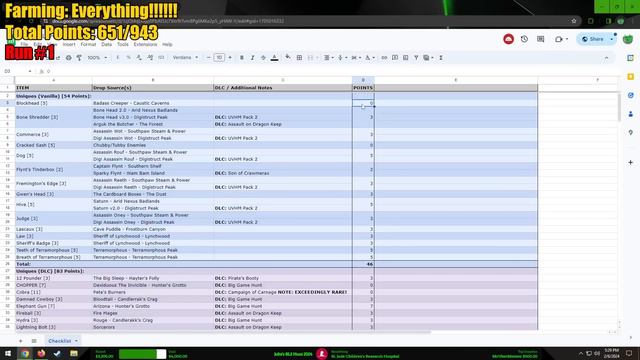This screenshot has width=640, height=360.
Task: Select the 'Pete's Burners' drop source cell
Action: tap(153, 292)
